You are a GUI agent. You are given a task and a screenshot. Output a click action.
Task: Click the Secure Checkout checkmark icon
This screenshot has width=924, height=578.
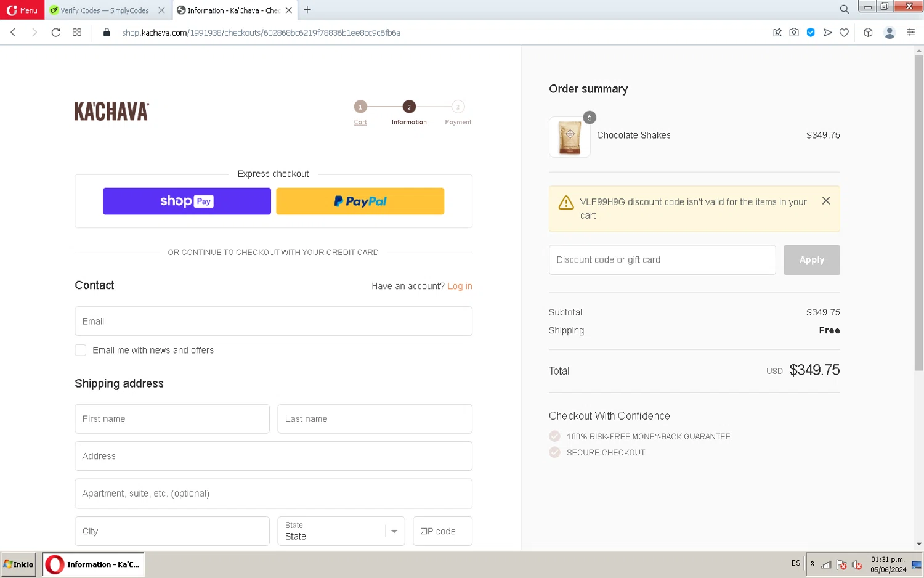[x=554, y=452]
